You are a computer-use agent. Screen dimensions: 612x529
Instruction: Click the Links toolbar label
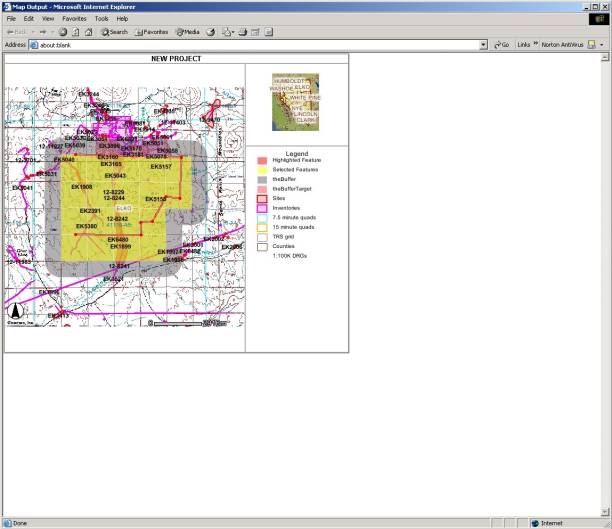click(523, 45)
